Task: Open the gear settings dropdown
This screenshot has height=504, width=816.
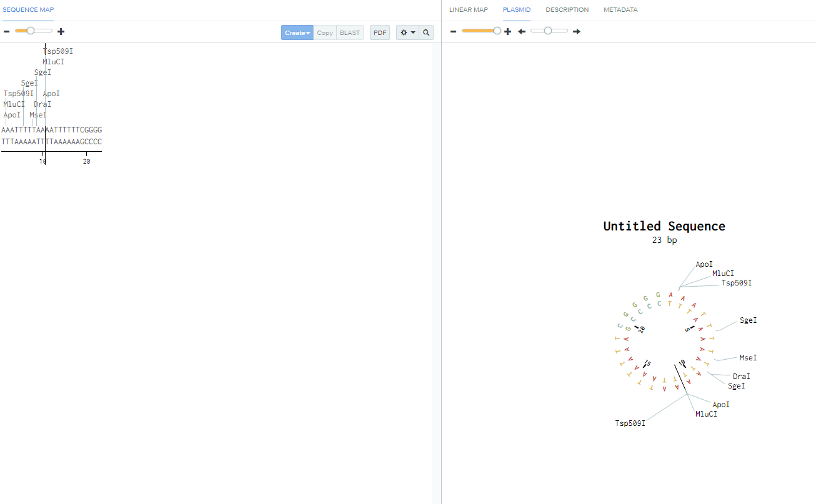Action: coord(407,32)
